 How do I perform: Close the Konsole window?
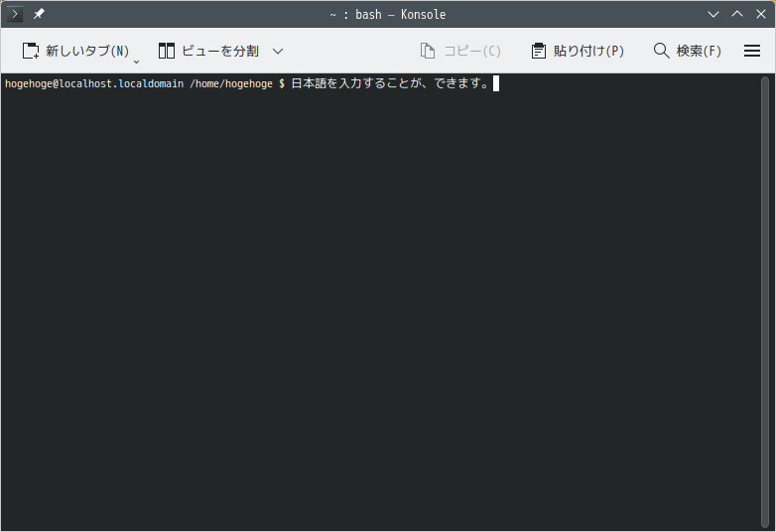click(761, 14)
